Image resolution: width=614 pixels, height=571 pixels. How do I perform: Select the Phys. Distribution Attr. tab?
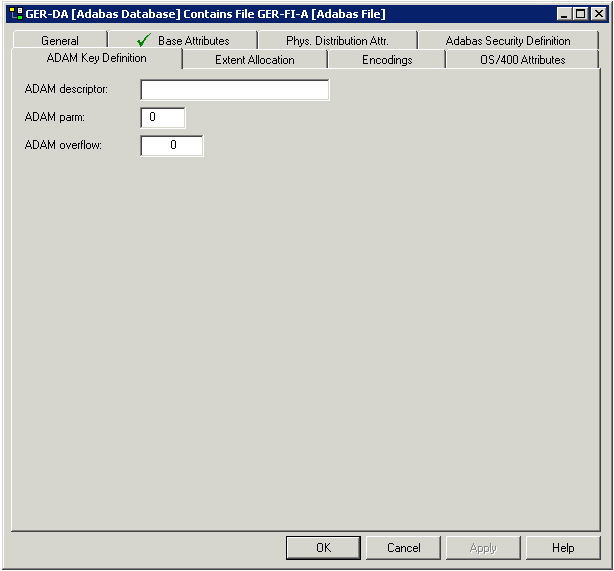pos(337,41)
